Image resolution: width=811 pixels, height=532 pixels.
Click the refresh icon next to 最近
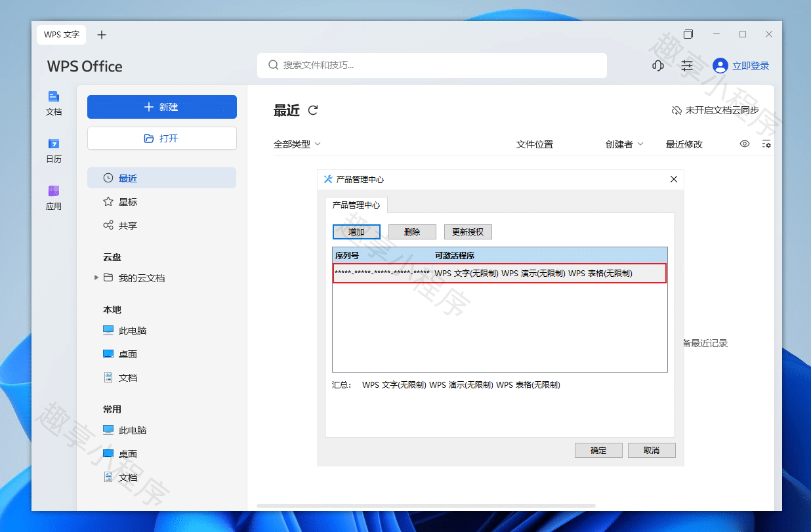pyautogui.click(x=313, y=110)
